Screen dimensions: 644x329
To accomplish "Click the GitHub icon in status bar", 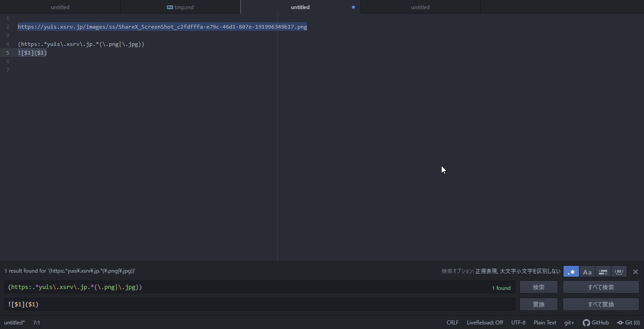I will coord(586,323).
